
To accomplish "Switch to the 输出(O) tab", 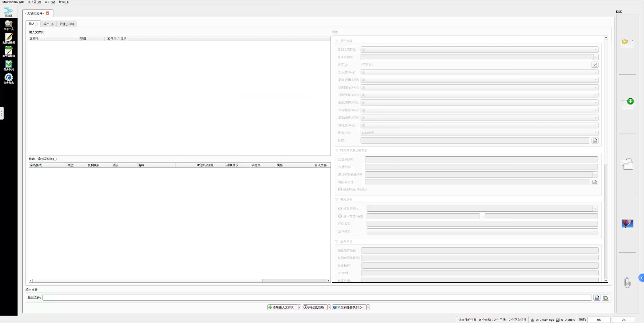I will pyautogui.click(x=48, y=24).
